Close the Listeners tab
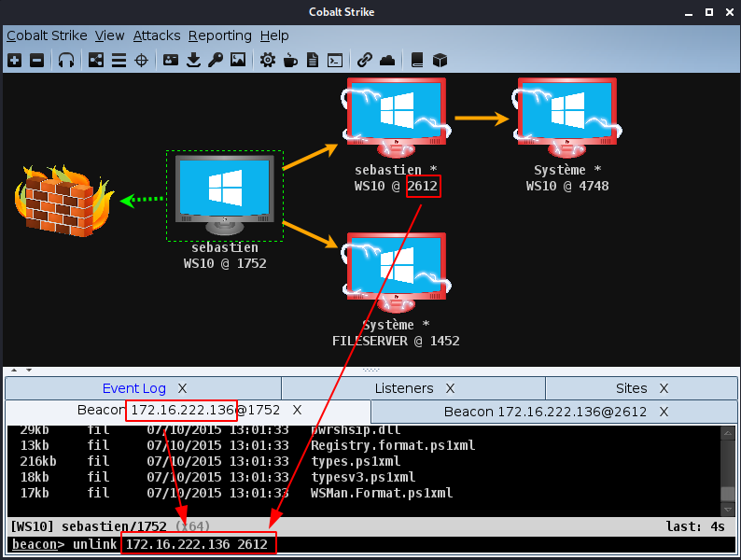This screenshot has height=560, width=741. 450,388
